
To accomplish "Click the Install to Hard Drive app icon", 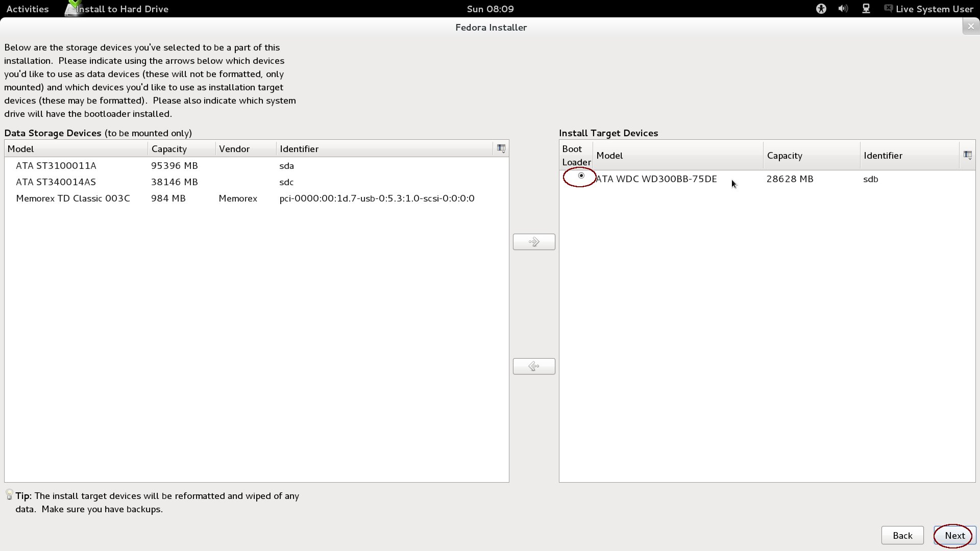I will pyautogui.click(x=73, y=8).
